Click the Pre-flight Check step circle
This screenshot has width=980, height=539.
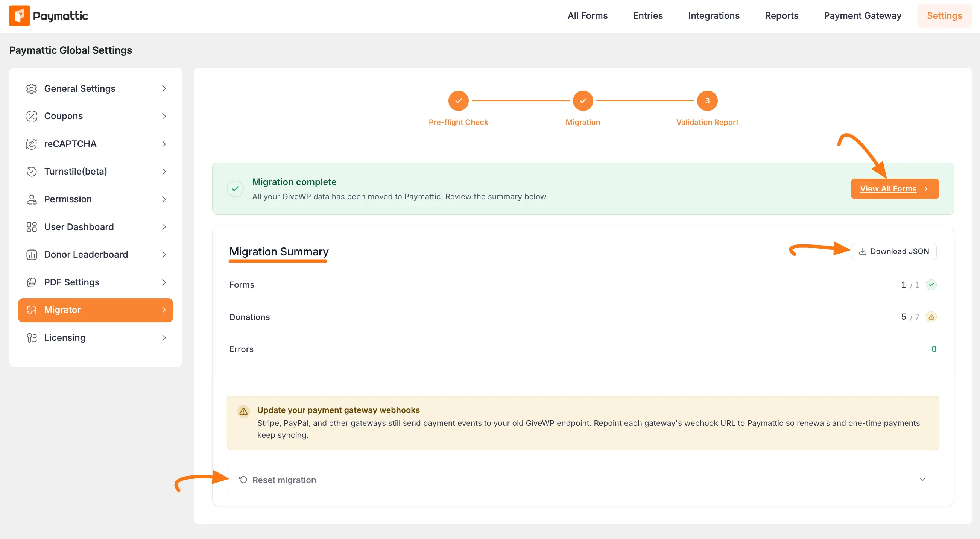pyautogui.click(x=459, y=101)
